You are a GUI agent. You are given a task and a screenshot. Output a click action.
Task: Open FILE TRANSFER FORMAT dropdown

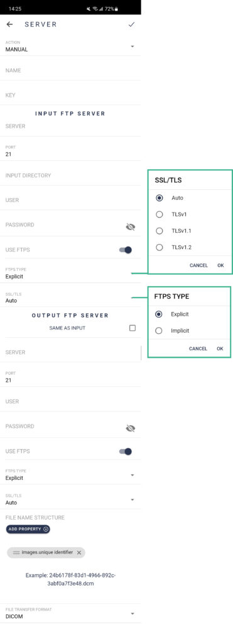click(x=70, y=613)
